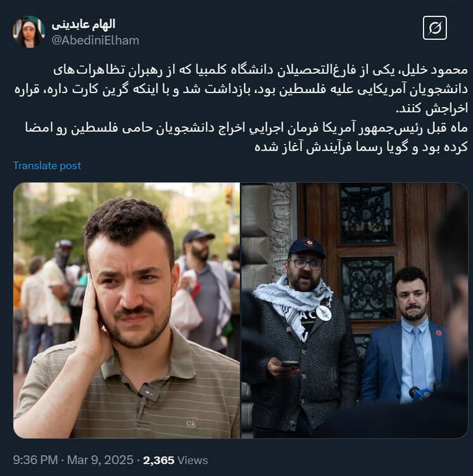The image size is (473, 476).
Task: Click the 2,365 view count number
Action: 158,460
